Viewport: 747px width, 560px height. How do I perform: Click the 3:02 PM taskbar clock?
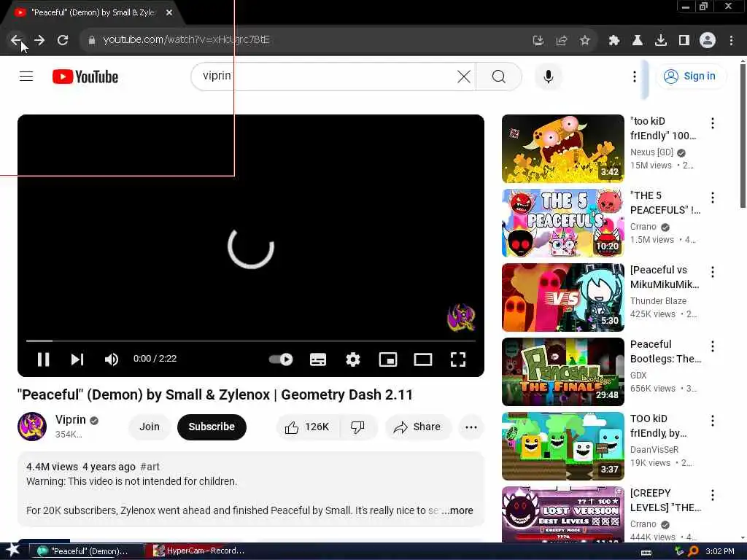[x=719, y=551]
